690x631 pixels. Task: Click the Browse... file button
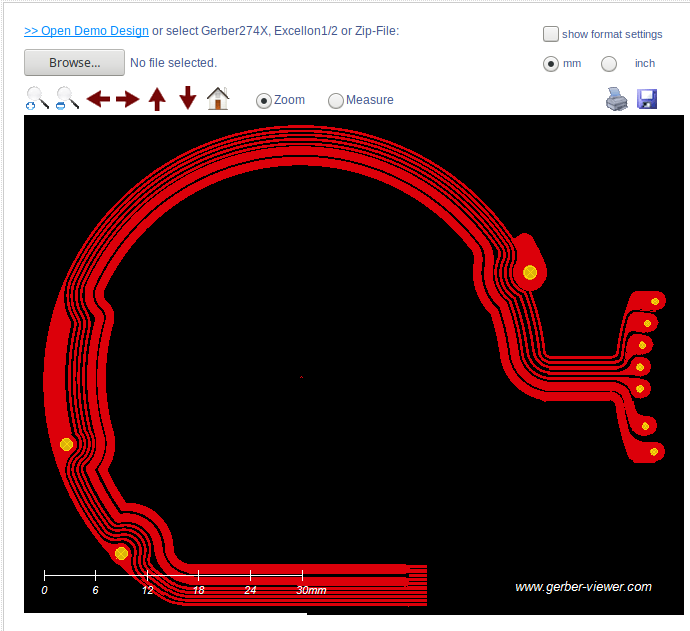tap(74, 62)
